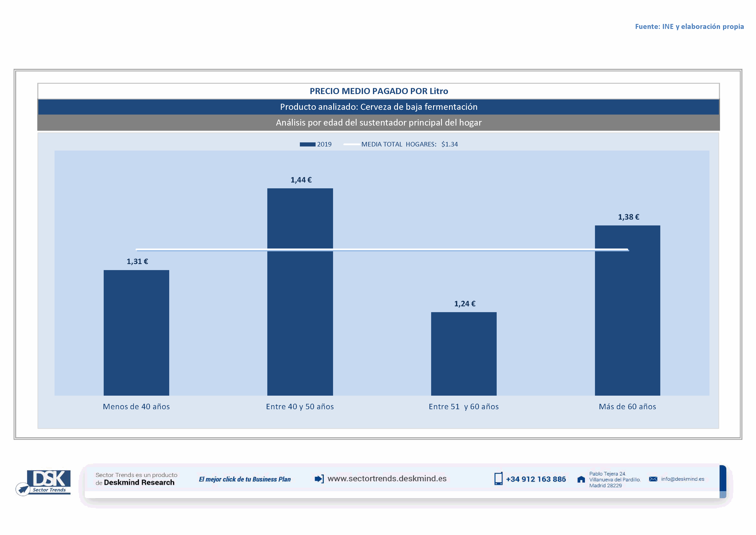
Task: Click the chart title PRECIO MEDIO PAGADO
Action: pyautogui.click(x=379, y=91)
